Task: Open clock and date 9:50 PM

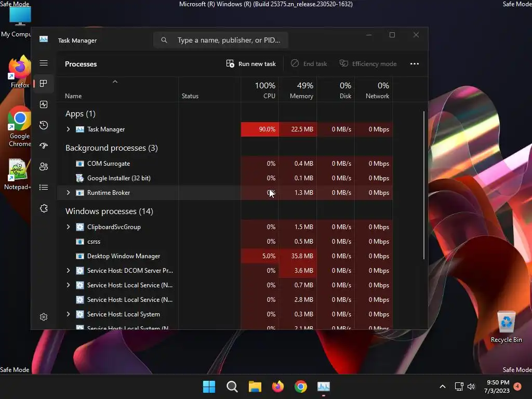Action: pyautogui.click(x=497, y=387)
